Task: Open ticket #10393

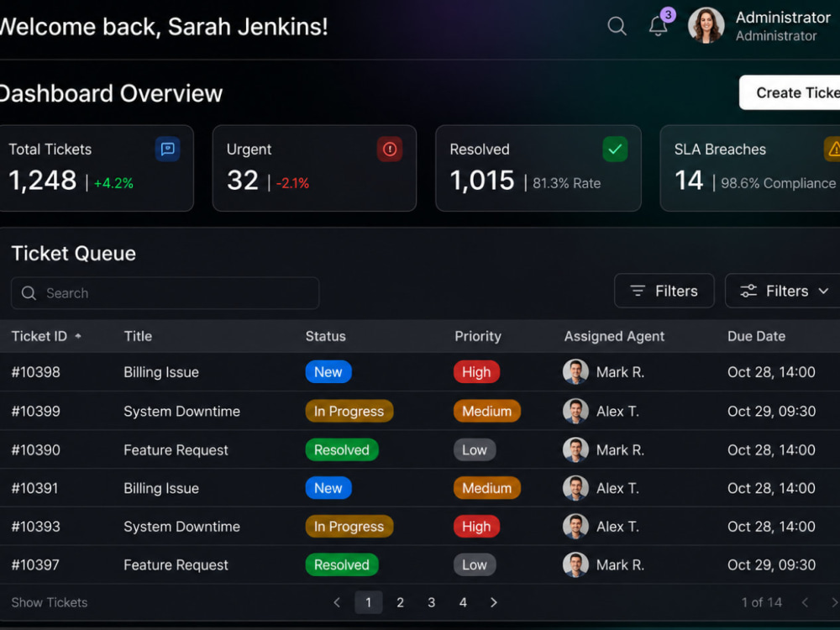Action: pos(36,527)
